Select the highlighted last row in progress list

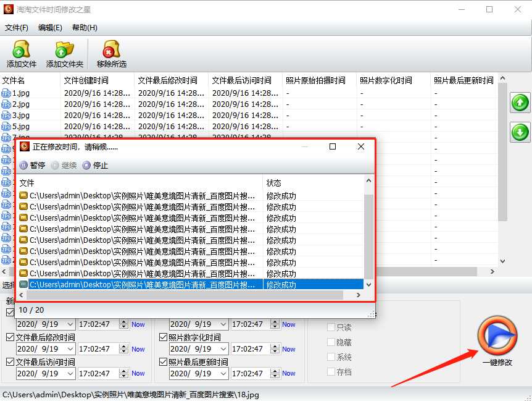tap(191, 285)
